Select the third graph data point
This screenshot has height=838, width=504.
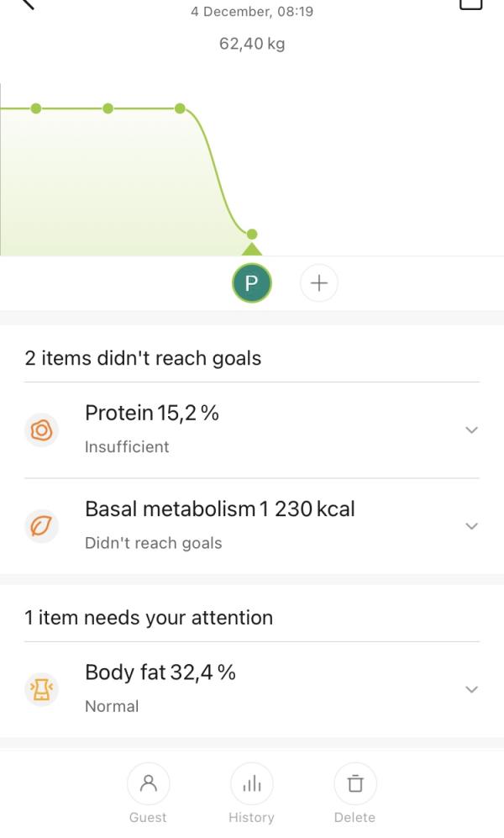pyautogui.click(x=180, y=108)
